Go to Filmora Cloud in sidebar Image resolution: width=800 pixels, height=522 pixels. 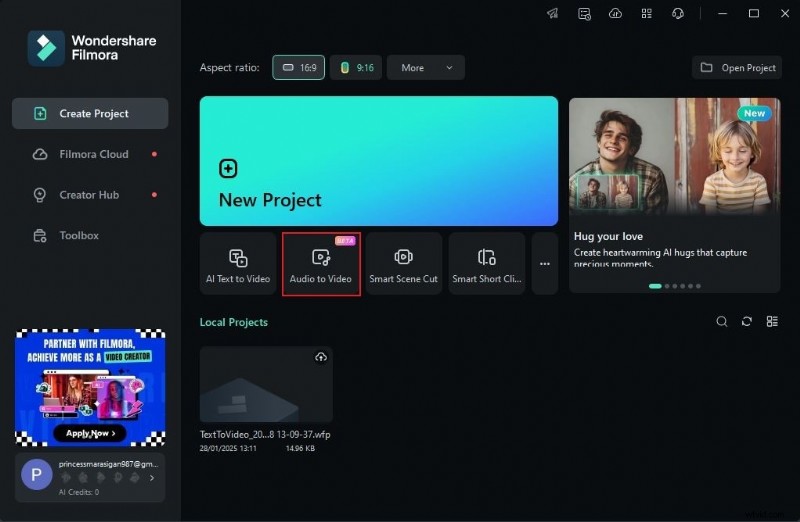[93, 154]
